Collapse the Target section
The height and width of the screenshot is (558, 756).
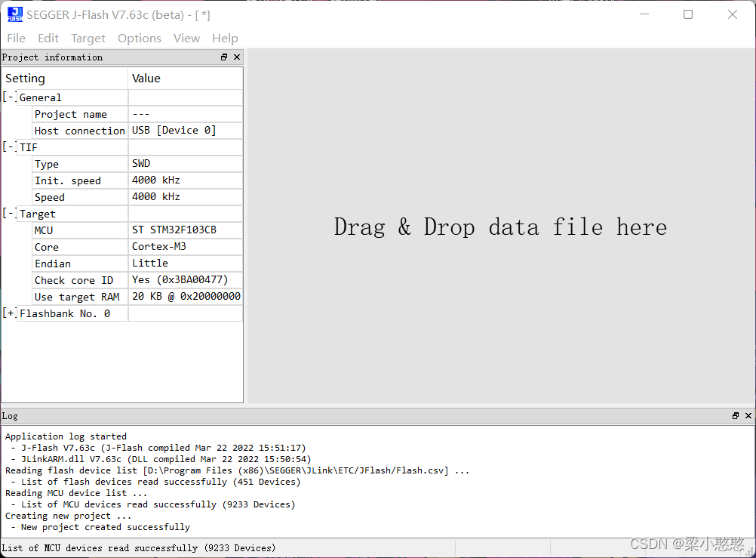pos(9,214)
